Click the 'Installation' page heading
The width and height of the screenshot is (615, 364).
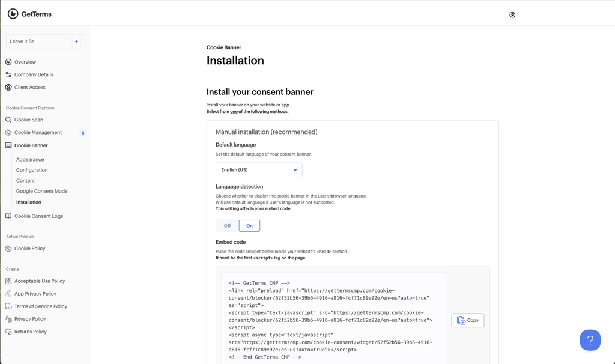click(x=235, y=61)
